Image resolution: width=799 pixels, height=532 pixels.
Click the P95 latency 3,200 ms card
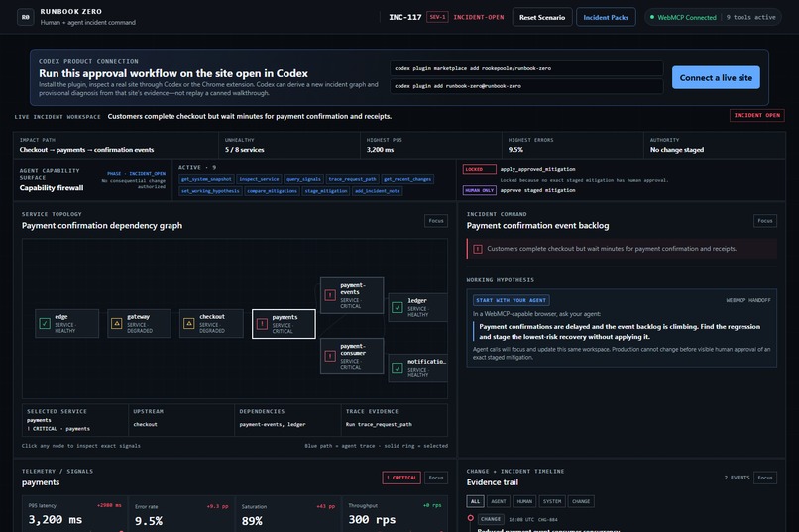click(75, 514)
